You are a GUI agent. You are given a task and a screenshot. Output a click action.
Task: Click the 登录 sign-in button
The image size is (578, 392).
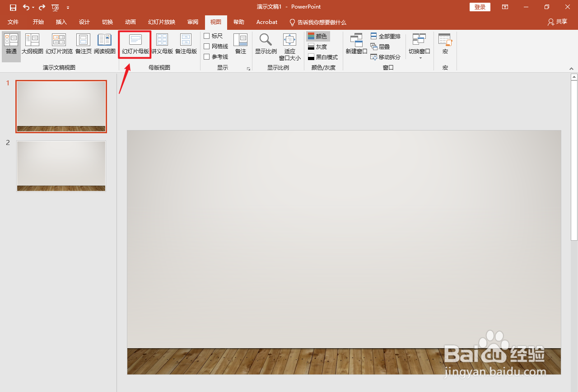click(480, 7)
